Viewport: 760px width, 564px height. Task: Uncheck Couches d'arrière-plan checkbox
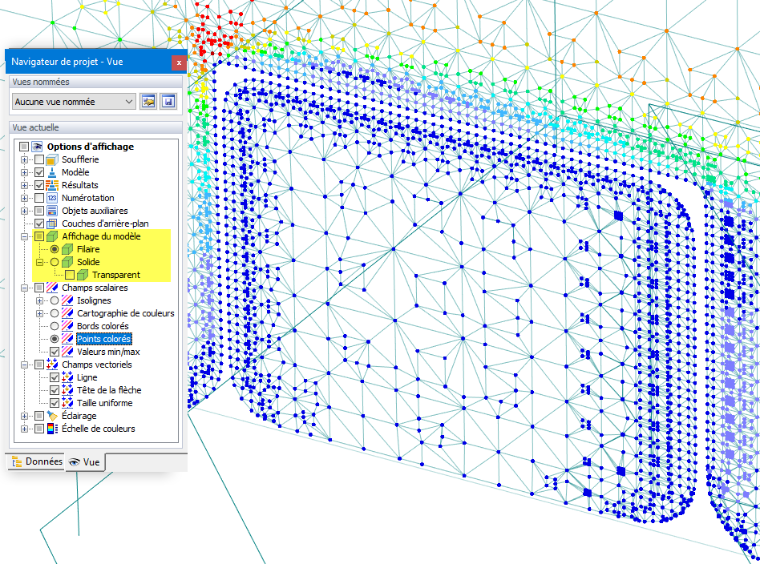pos(39,224)
